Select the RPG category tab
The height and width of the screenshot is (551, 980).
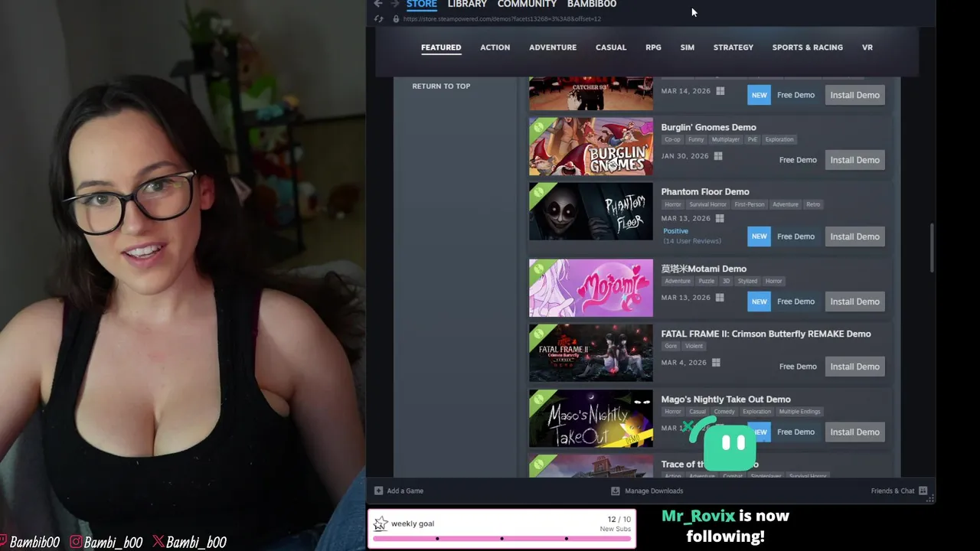(653, 47)
